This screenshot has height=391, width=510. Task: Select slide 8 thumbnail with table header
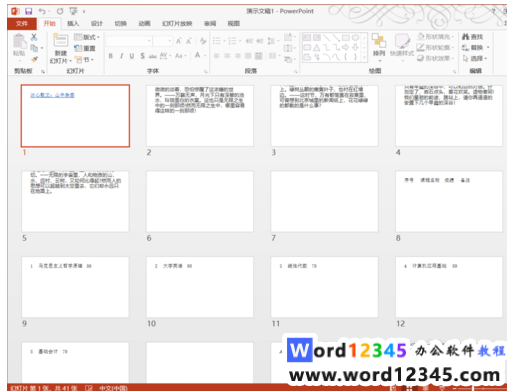pyautogui.click(x=449, y=201)
